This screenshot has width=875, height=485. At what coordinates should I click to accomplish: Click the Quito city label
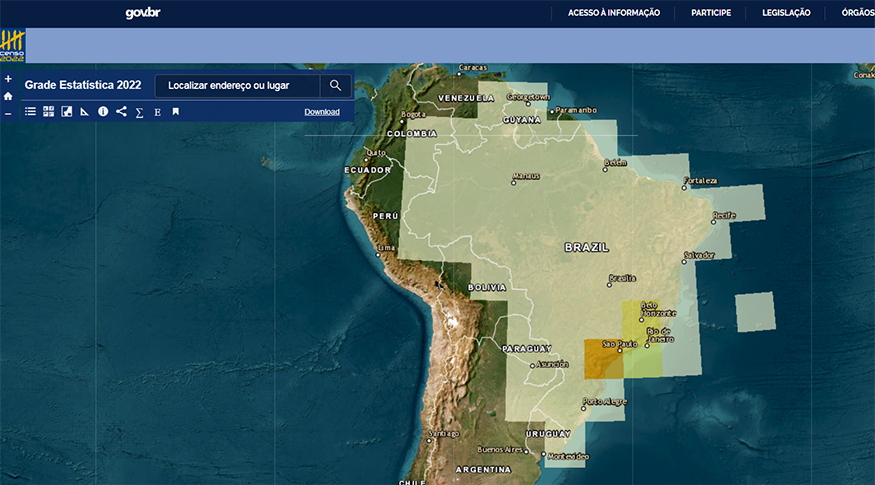click(376, 152)
